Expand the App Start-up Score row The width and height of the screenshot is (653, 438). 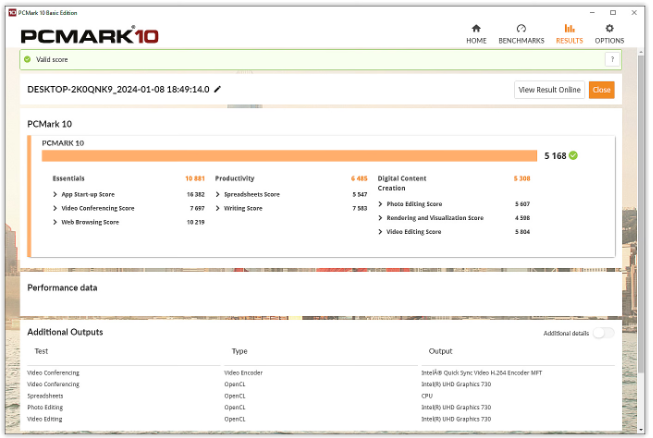pos(54,194)
